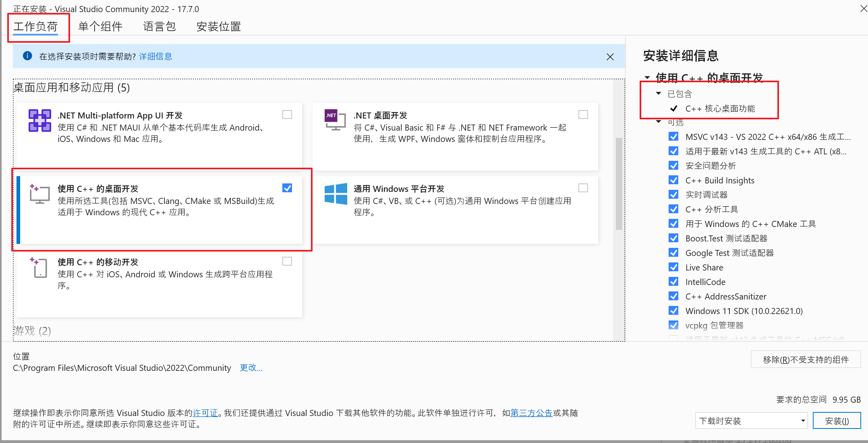Screen dimensions: 868x443
Task: Uncheck MSVC v143 - VS 2022 C++ x64/x86 component
Action: 673,136
